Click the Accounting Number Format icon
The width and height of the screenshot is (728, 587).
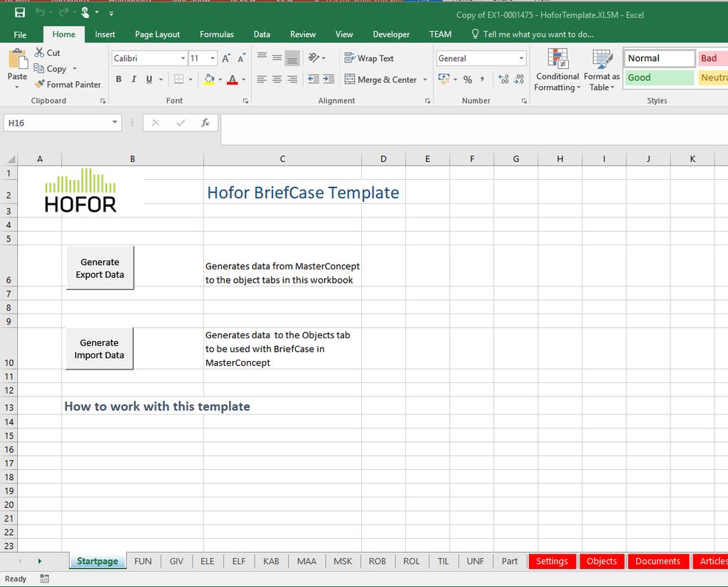444,79
